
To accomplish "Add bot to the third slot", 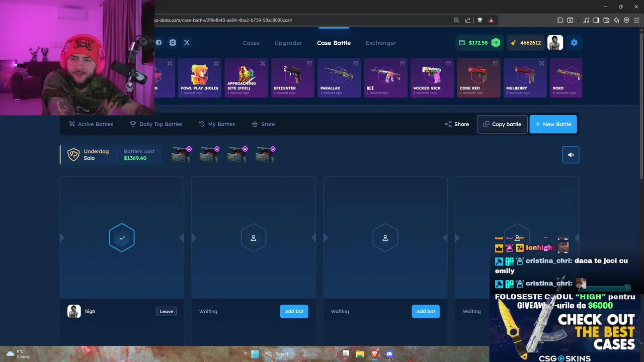I will coord(426,311).
